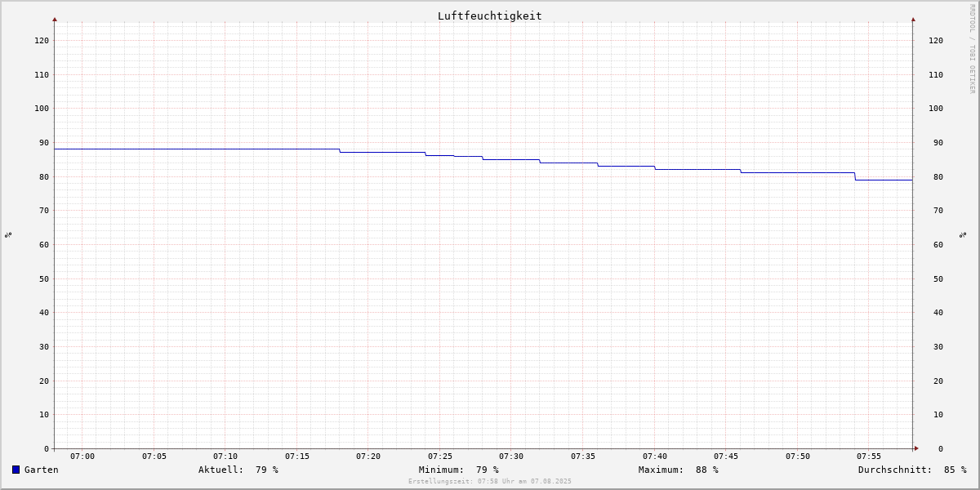Click the 07:20 time axis label
Viewport: 980px width, 490px height.
pos(368,457)
